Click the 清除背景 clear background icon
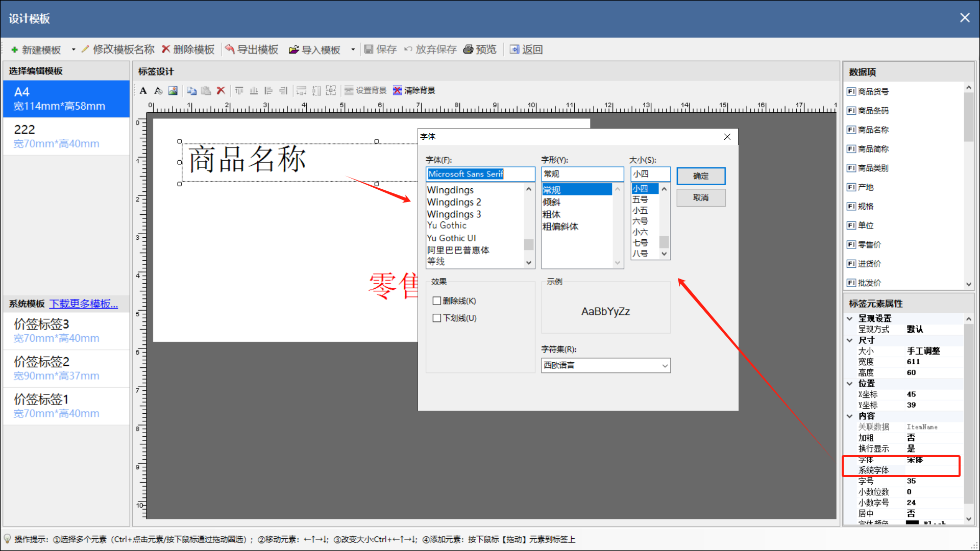The width and height of the screenshot is (980, 551). pos(398,90)
